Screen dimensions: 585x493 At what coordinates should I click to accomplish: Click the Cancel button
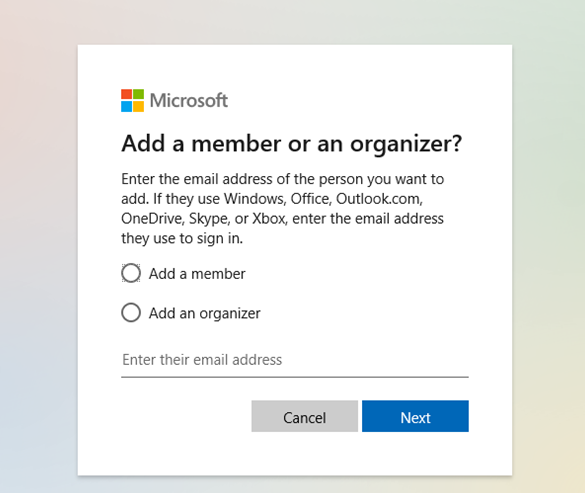tap(304, 416)
